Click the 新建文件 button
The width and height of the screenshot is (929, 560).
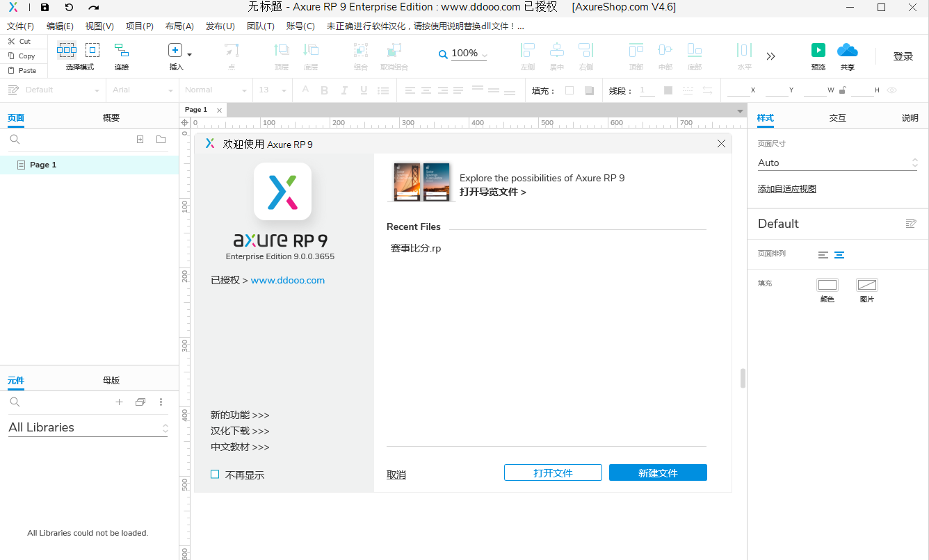658,472
